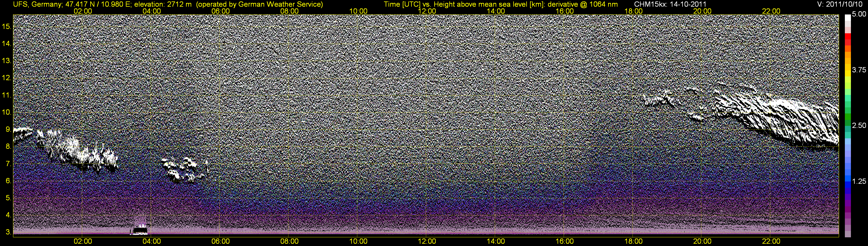Viewport: 868px width, 246px height.
Task: Click the '12:00' label on the bottom time axis
Action: click(427, 241)
